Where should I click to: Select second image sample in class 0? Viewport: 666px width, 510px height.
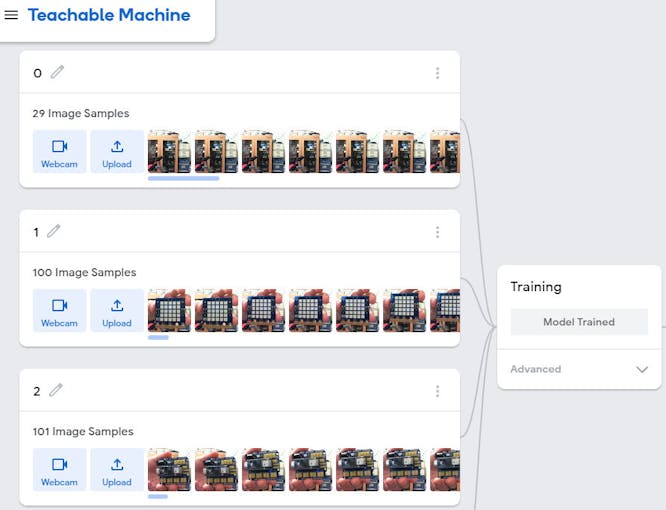click(216, 152)
